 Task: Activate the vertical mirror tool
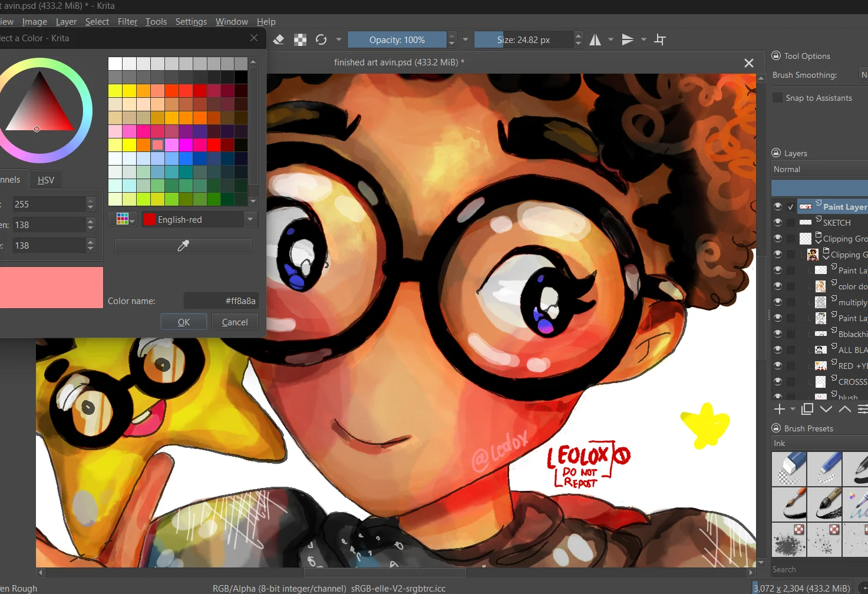point(628,39)
